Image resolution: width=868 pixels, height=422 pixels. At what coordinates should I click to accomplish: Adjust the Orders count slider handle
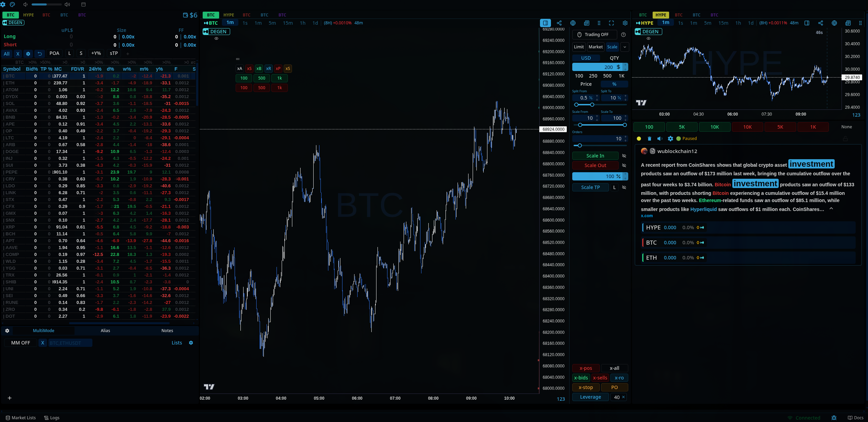click(580, 145)
